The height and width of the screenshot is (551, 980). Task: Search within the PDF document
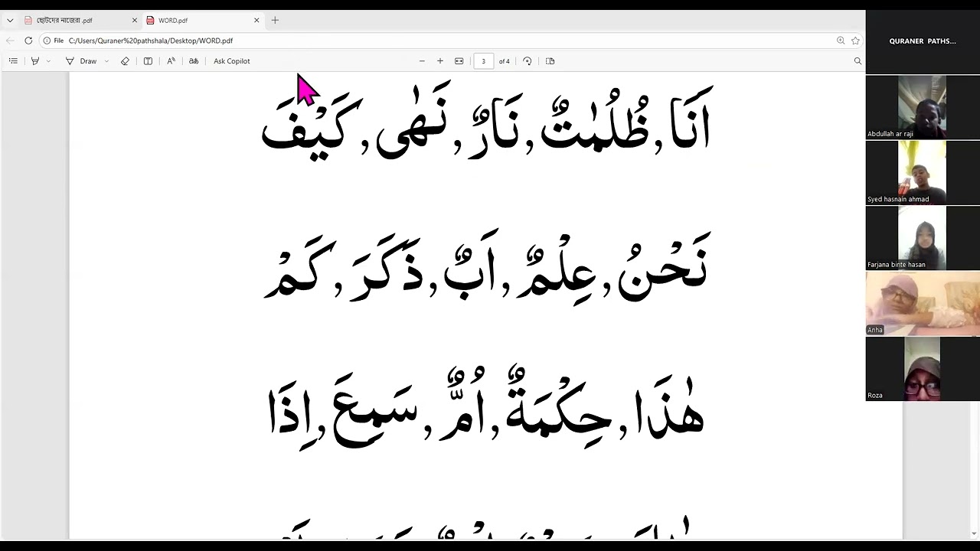click(857, 61)
